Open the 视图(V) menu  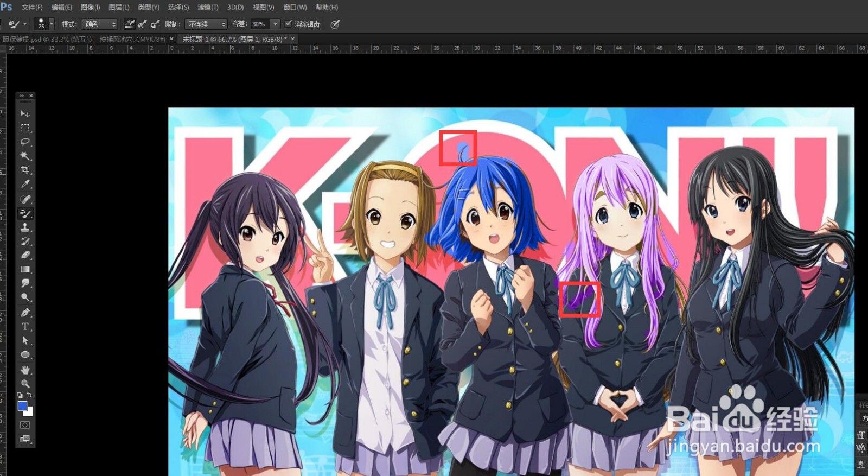tap(263, 7)
